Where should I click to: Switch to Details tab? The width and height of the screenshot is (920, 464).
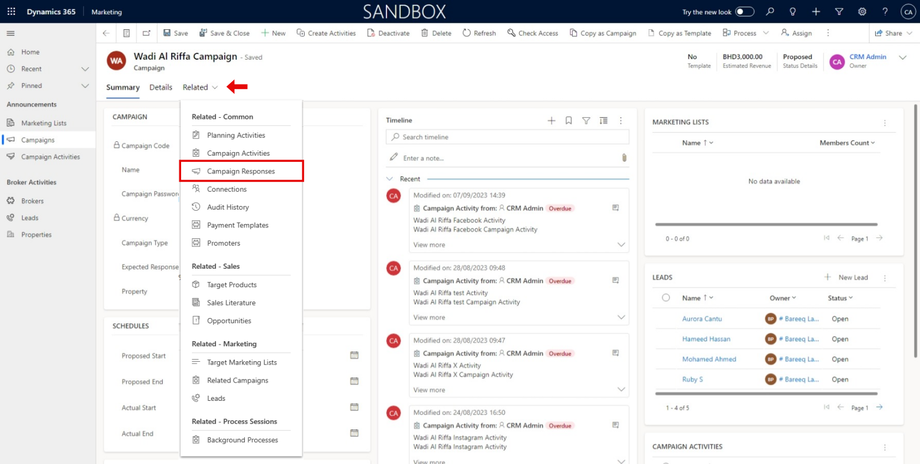click(x=161, y=87)
